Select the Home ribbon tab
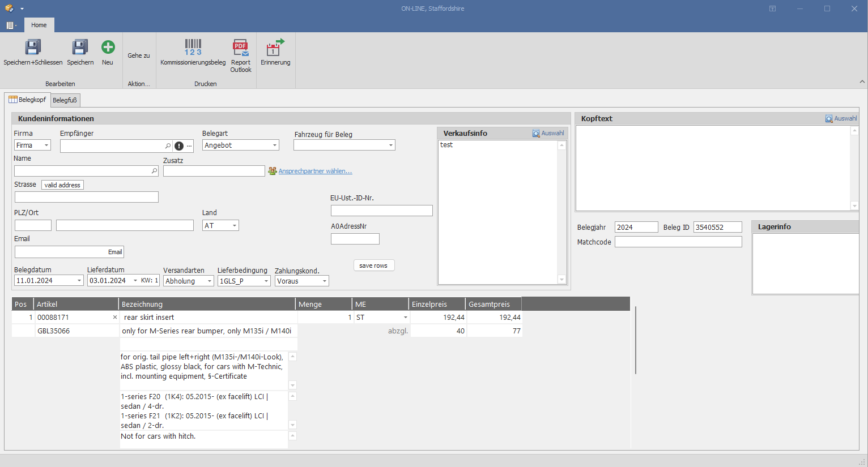Image resolution: width=868 pixels, height=467 pixels. pos(39,25)
